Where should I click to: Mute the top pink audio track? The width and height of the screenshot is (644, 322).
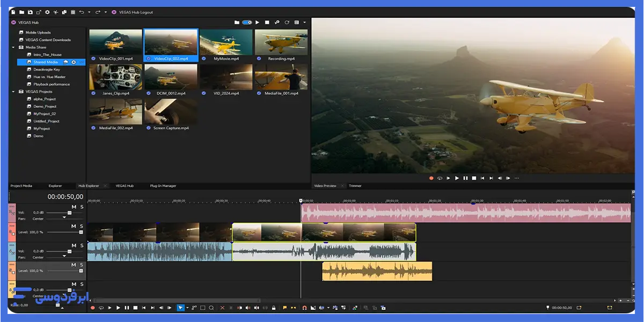[x=74, y=207]
